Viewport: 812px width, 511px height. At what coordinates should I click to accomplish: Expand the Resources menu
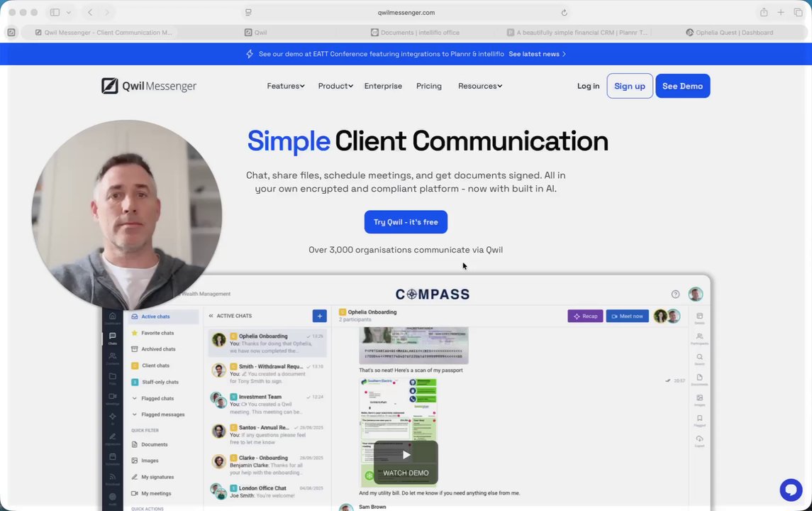pyautogui.click(x=480, y=86)
